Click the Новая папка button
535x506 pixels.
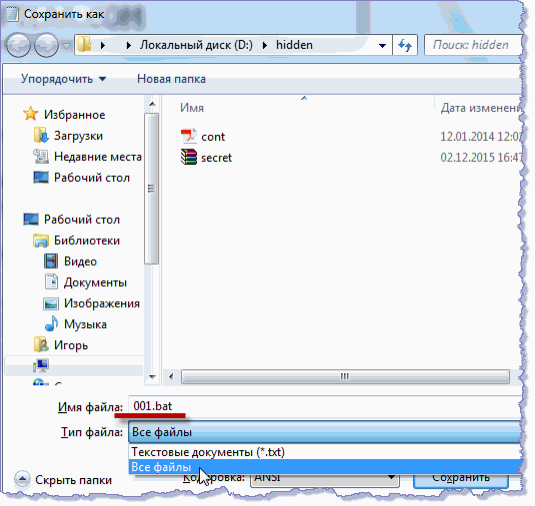[x=171, y=79]
